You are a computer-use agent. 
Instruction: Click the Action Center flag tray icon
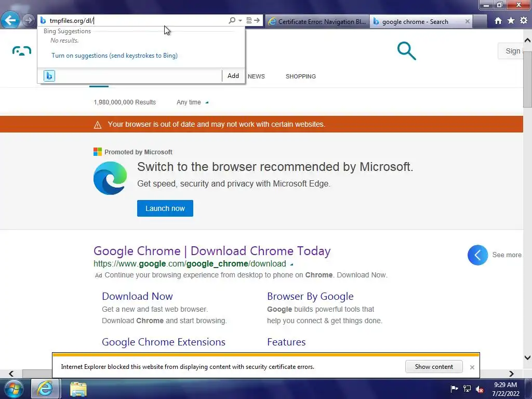pos(454,389)
